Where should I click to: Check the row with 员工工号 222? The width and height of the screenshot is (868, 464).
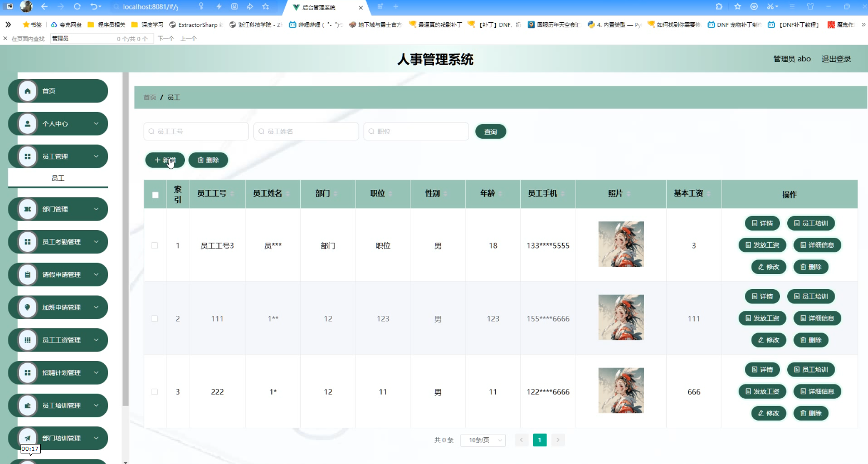click(x=154, y=392)
